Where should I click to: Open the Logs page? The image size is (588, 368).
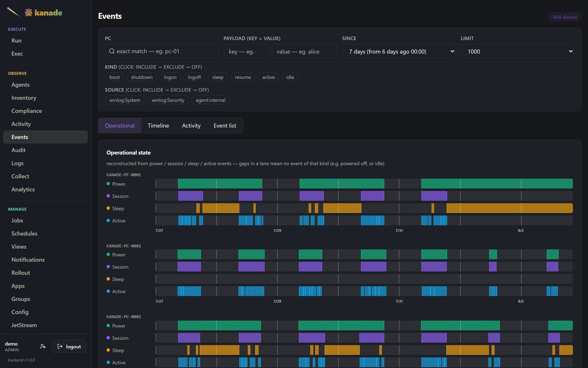(x=45, y=163)
